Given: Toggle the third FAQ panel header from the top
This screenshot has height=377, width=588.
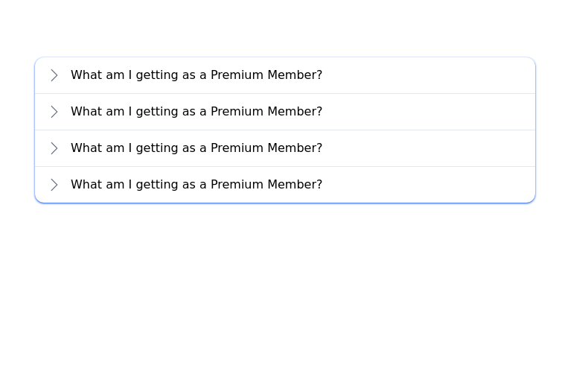Looking at the screenshot, I should (284, 148).
